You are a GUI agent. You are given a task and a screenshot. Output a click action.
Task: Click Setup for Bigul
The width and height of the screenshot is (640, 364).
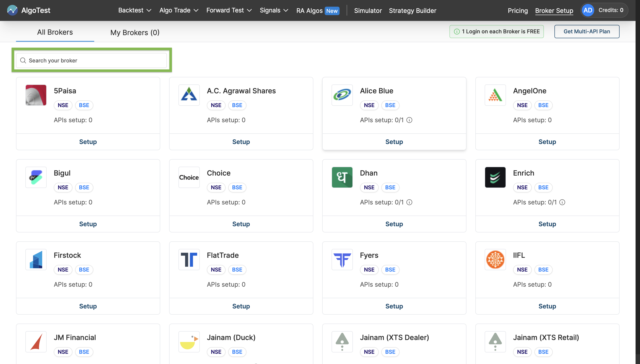coord(88,224)
